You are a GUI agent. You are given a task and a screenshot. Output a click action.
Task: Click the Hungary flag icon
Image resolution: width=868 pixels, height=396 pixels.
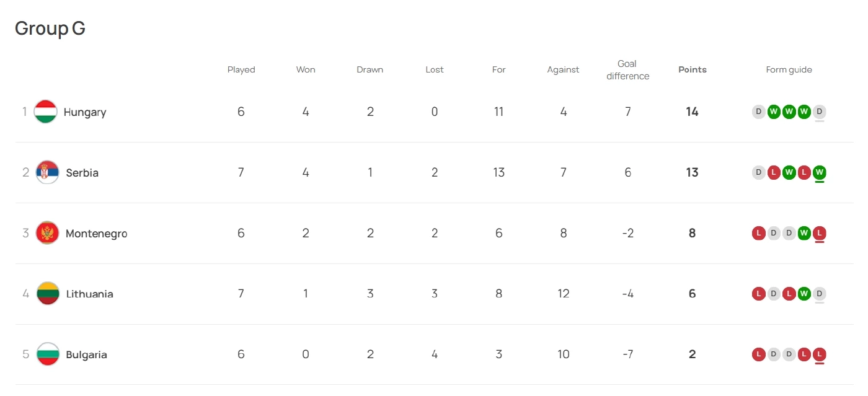tap(46, 112)
